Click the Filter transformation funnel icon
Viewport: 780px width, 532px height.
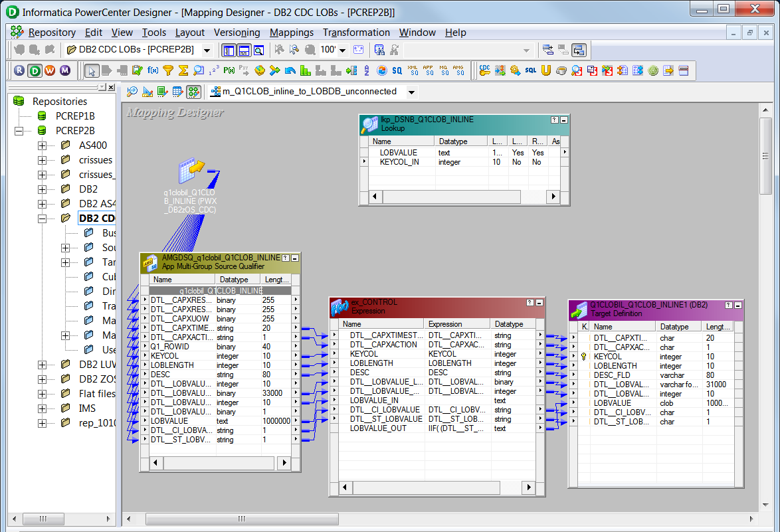(x=168, y=70)
